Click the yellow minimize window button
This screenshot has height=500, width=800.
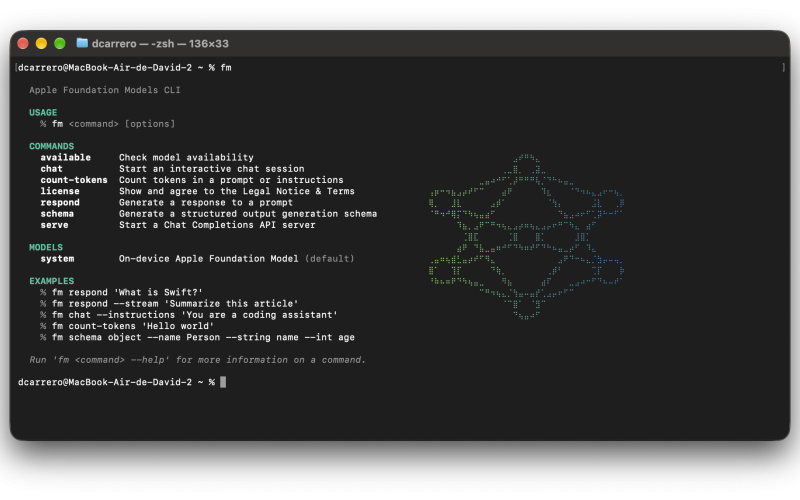click(41, 44)
